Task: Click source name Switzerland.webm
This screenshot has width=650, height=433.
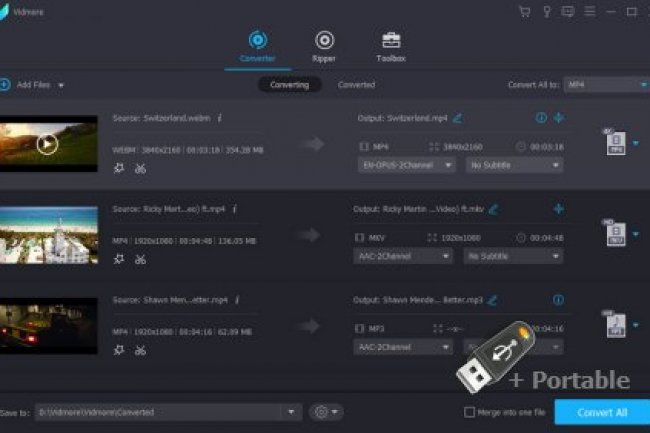Action: point(177,119)
